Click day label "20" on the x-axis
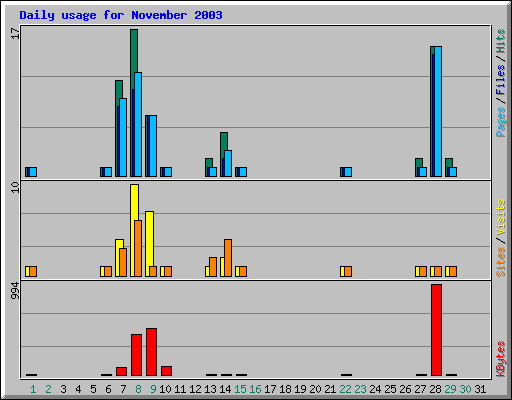This screenshot has height=400, width=512. pyautogui.click(x=315, y=389)
